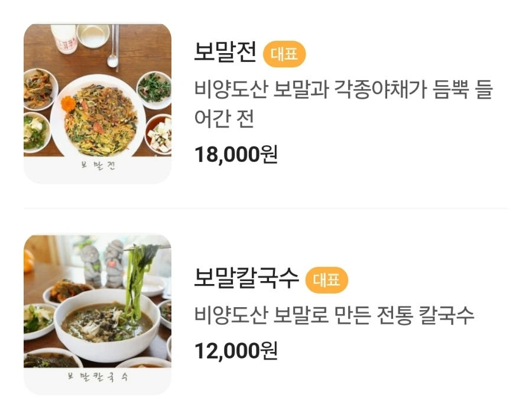Click the 보말전 description starting with 비양도산 보말과
Viewport: 532px width, 414px height.
(343, 90)
